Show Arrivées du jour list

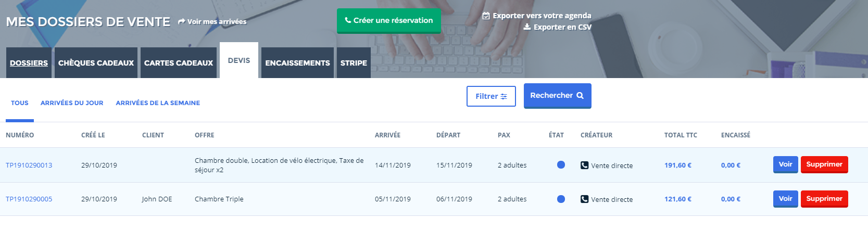pyautogui.click(x=72, y=103)
